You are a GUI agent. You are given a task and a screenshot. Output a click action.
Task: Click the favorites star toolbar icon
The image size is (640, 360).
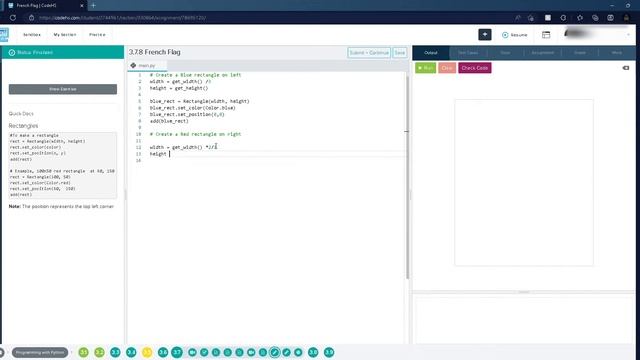coord(580,18)
